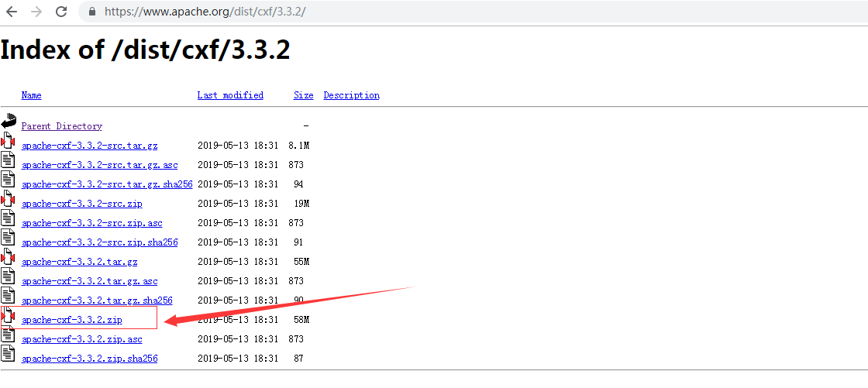Click the 58M size of apache-cxf-3.3.2.zip
The image size is (868, 388).
(x=301, y=320)
